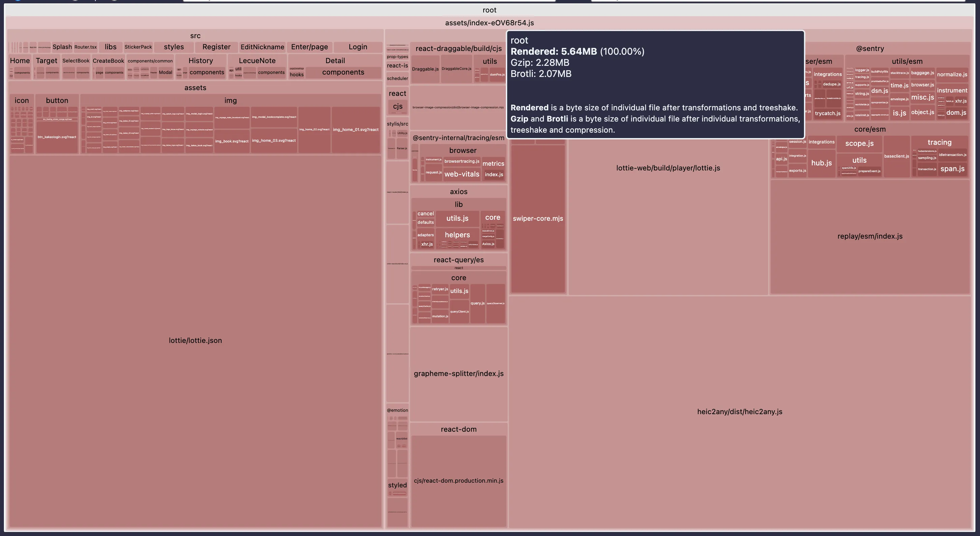The image size is (980, 536).
Task: Click the hooks block inside Detail
Action: (297, 75)
